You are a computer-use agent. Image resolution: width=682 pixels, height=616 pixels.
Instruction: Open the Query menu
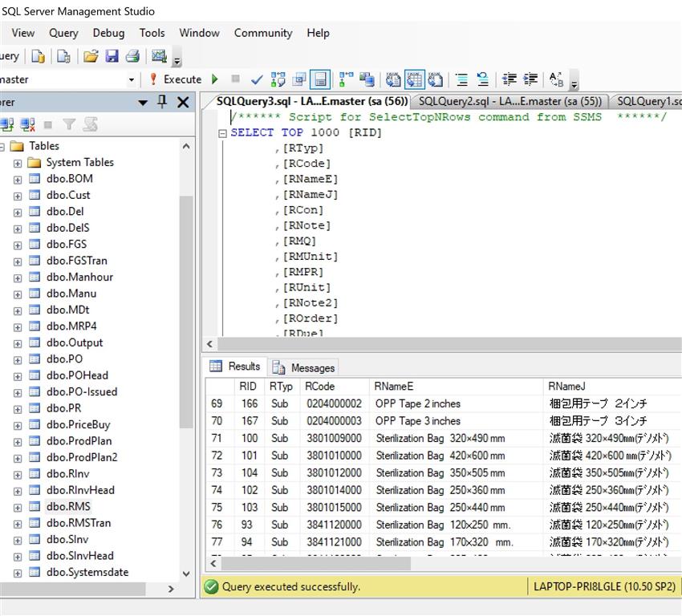[x=63, y=33]
